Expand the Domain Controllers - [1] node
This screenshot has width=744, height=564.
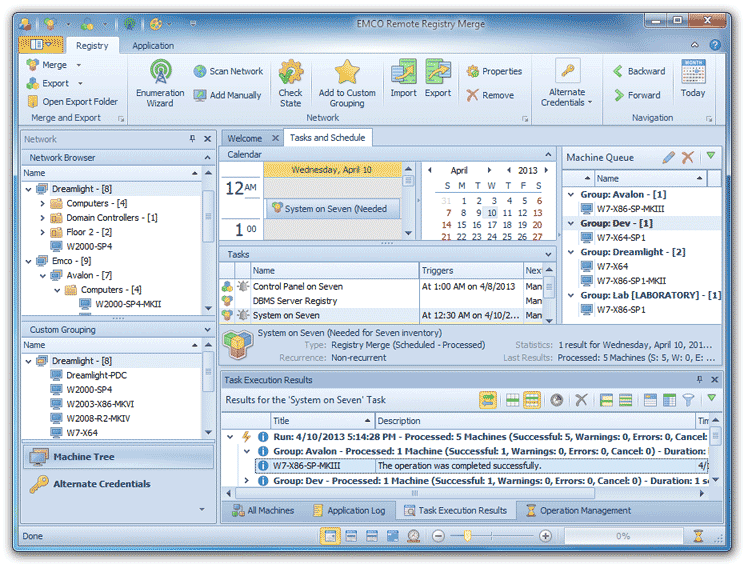pyautogui.click(x=43, y=218)
